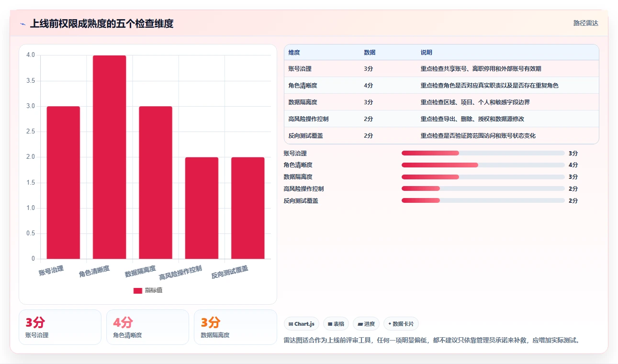618x364 pixels.
Task: Click the 路径雷达 label in header
Action: (x=585, y=23)
